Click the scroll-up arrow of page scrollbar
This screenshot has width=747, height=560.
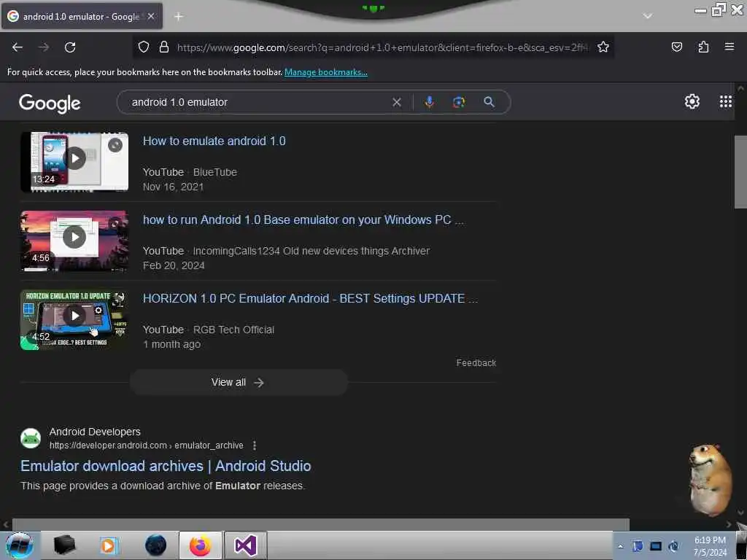pyautogui.click(x=740, y=88)
